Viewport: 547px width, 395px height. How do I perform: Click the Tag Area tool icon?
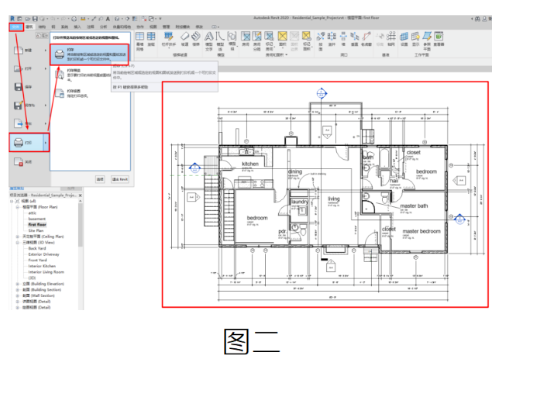(306, 36)
